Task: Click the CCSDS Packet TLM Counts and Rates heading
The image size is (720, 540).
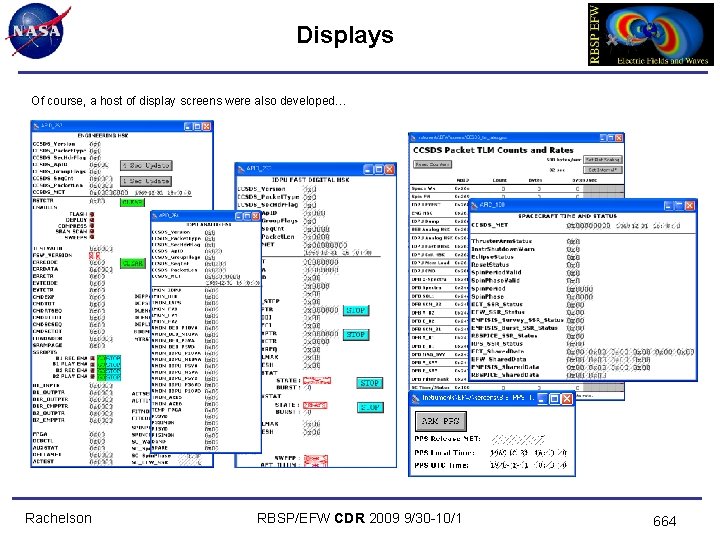Action: click(x=493, y=150)
